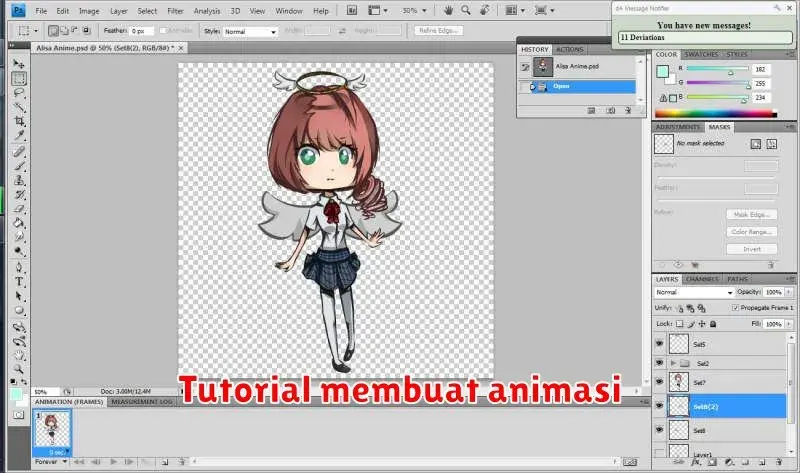The width and height of the screenshot is (800, 473).
Task: Hide the Set8(2) layer
Action: 659,406
